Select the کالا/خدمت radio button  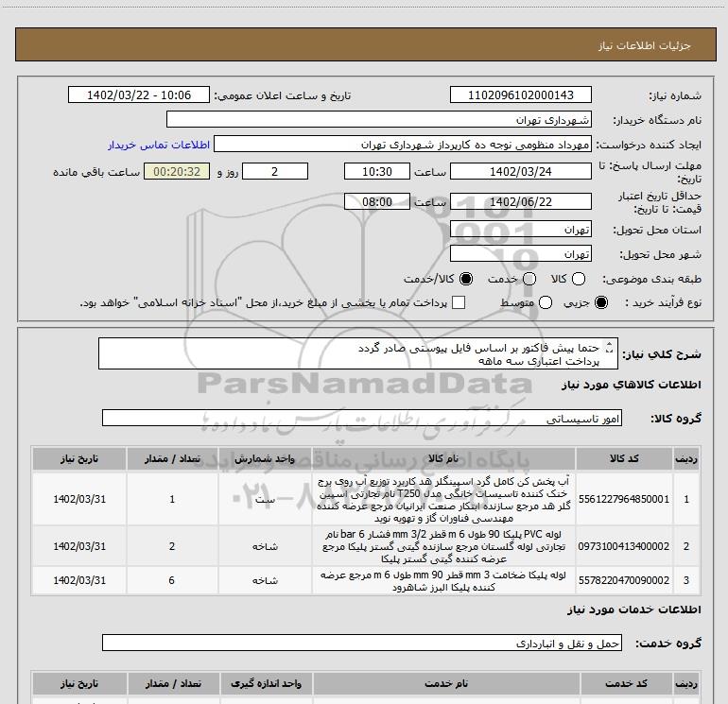point(466,279)
